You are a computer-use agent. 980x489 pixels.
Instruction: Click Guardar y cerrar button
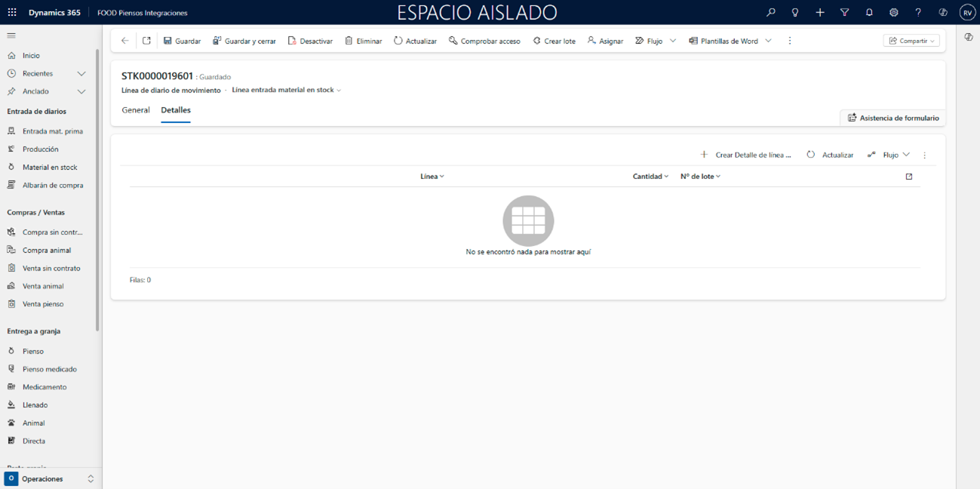coord(244,41)
